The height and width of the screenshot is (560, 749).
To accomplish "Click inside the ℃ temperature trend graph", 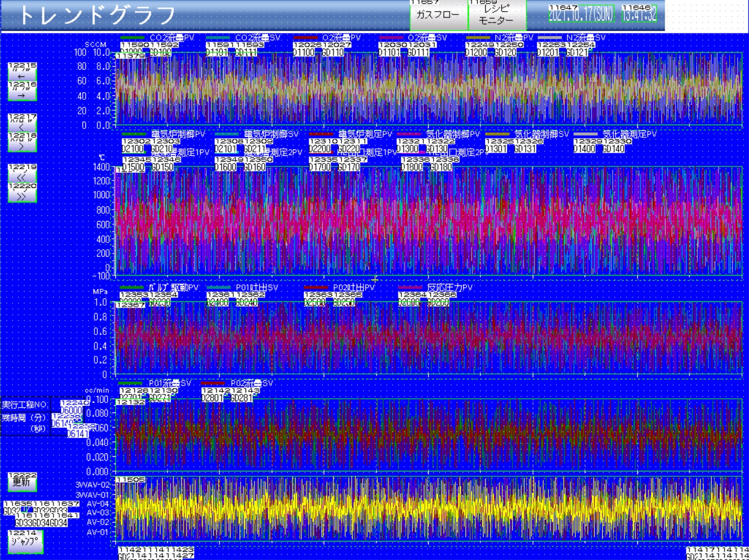I will pos(429,222).
